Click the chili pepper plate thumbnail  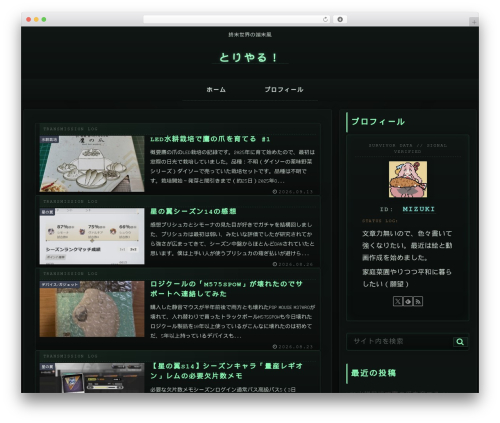(x=92, y=164)
